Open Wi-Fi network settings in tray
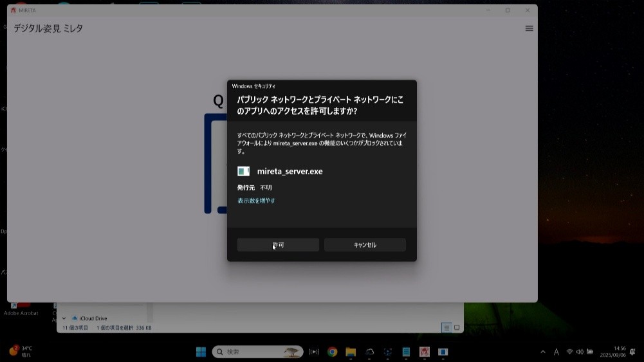Viewport: 644px width, 362px height. (x=569, y=352)
